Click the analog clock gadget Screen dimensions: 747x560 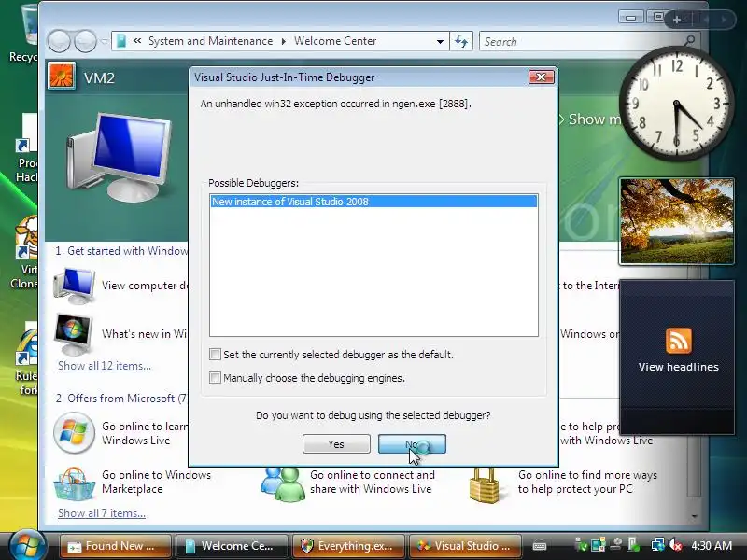pos(676,104)
